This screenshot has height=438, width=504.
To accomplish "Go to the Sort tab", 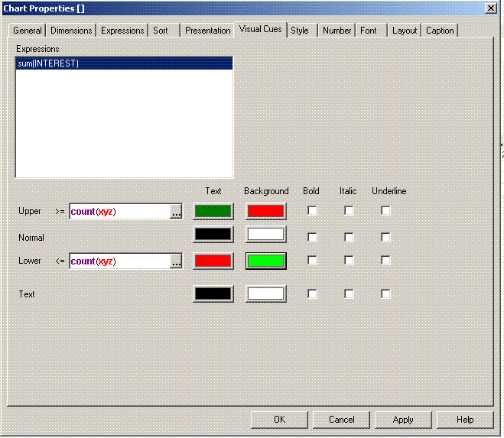I will point(164,31).
